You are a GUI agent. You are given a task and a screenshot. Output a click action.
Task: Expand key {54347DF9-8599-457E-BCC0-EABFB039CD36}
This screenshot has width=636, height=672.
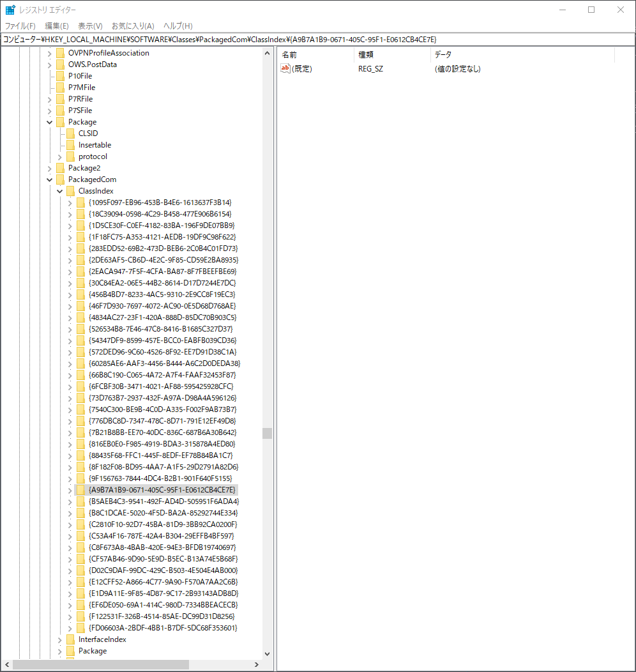pyautogui.click(x=70, y=341)
